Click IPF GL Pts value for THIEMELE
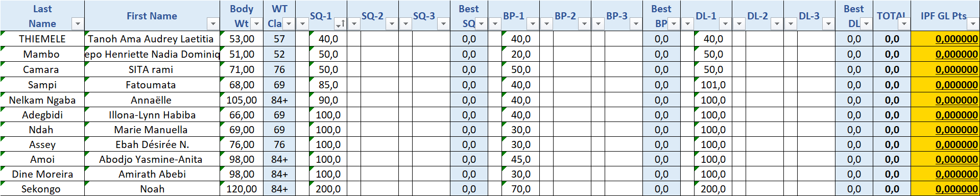 (x=957, y=39)
